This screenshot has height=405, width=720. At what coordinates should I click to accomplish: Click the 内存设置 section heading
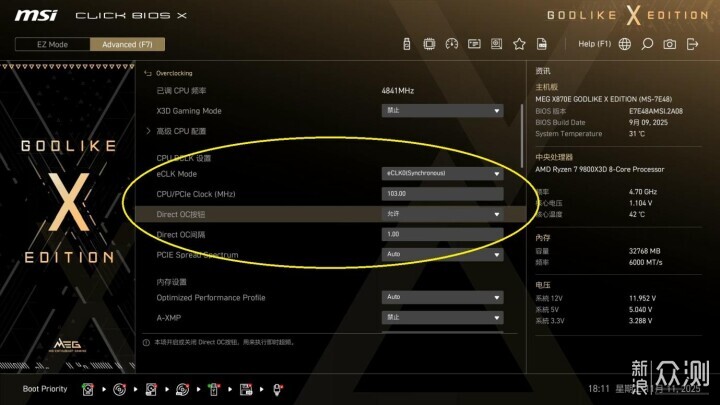171,282
